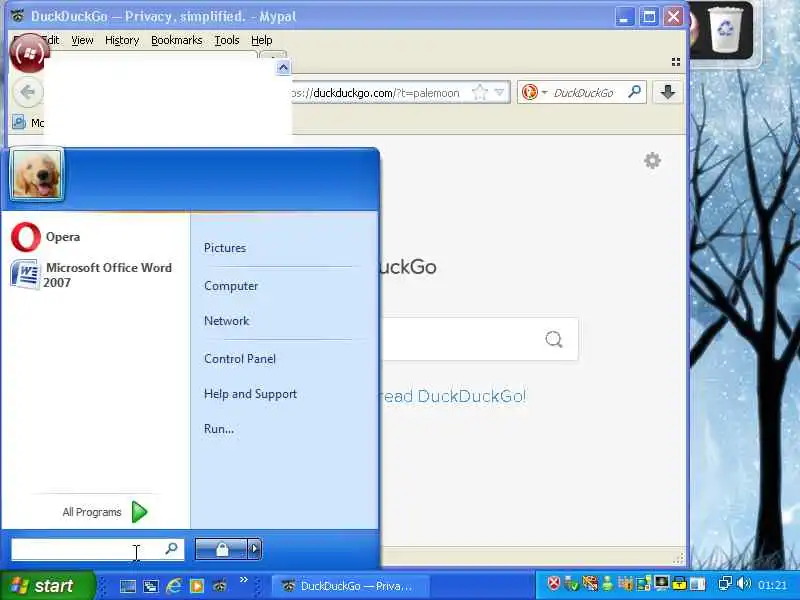This screenshot has height=600, width=800.
Task: Click the network connection tray icon
Action: (725, 583)
